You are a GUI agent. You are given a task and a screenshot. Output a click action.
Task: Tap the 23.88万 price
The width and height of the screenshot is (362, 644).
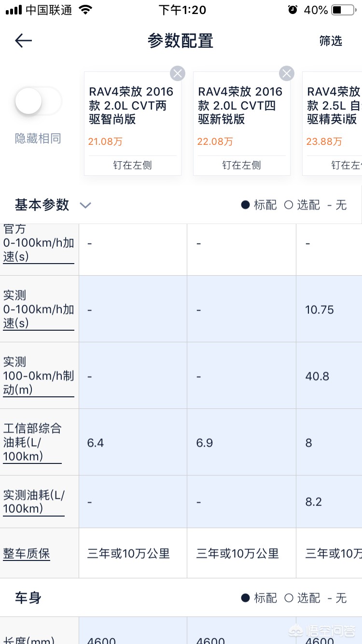coord(324,141)
